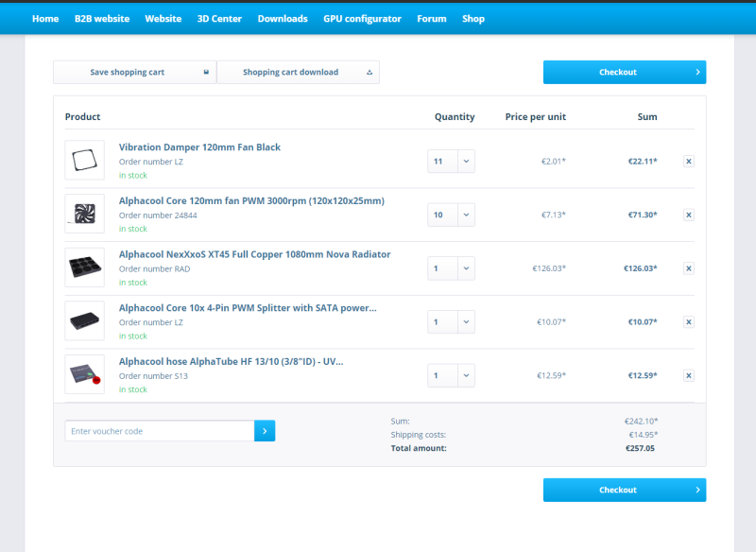The image size is (756, 552).
Task: Open Website navigation item
Action: coord(163,18)
